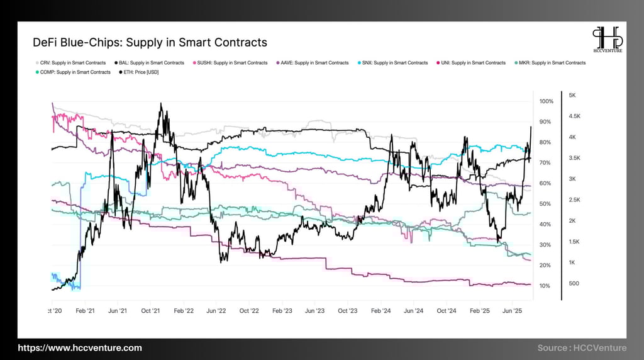Toggle CRV supply legend entry

tap(70, 63)
